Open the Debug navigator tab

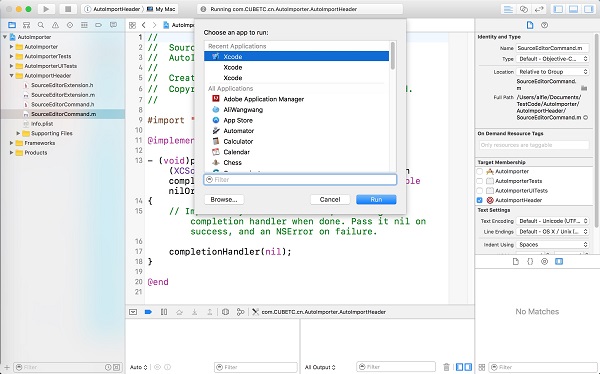coord(84,25)
